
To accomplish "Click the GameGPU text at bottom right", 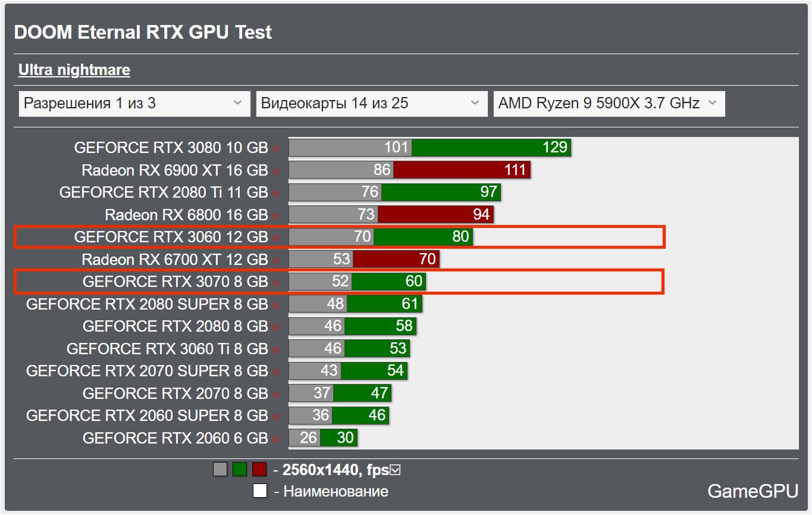I will tap(753, 491).
